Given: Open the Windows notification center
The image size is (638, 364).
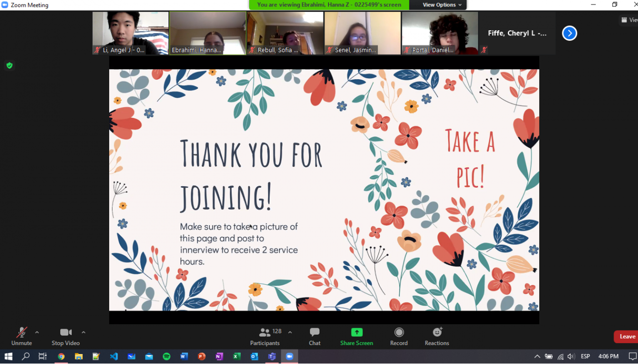Looking at the screenshot, I should (x=632, y=357).
